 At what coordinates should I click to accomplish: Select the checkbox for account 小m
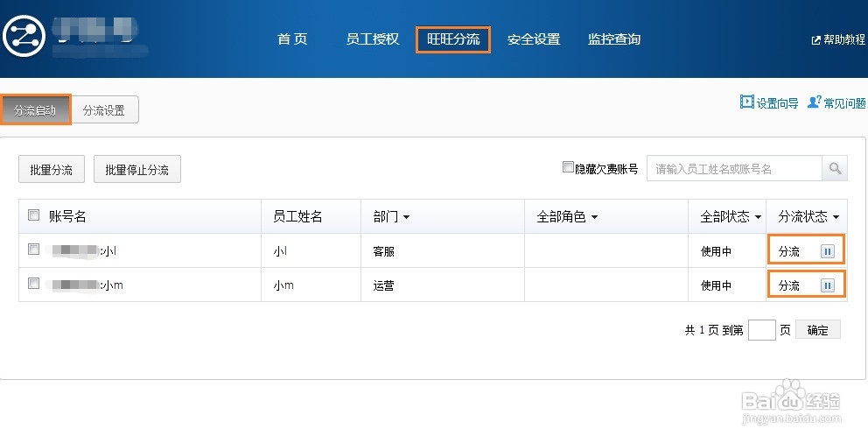[34, 284]
